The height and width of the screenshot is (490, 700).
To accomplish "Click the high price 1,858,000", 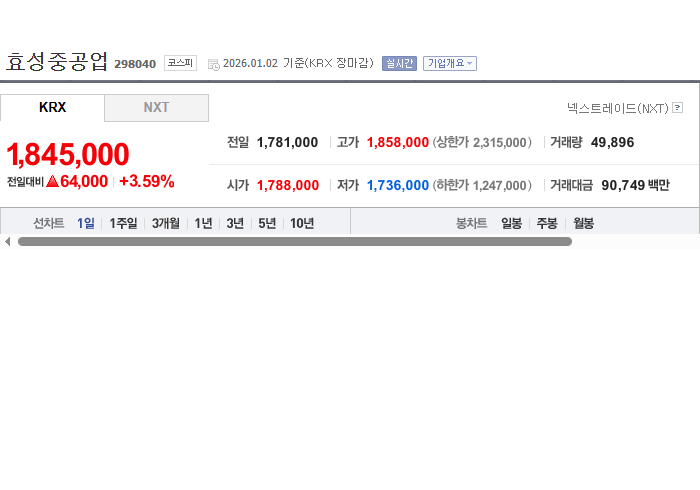I will [x=397, y=142].
